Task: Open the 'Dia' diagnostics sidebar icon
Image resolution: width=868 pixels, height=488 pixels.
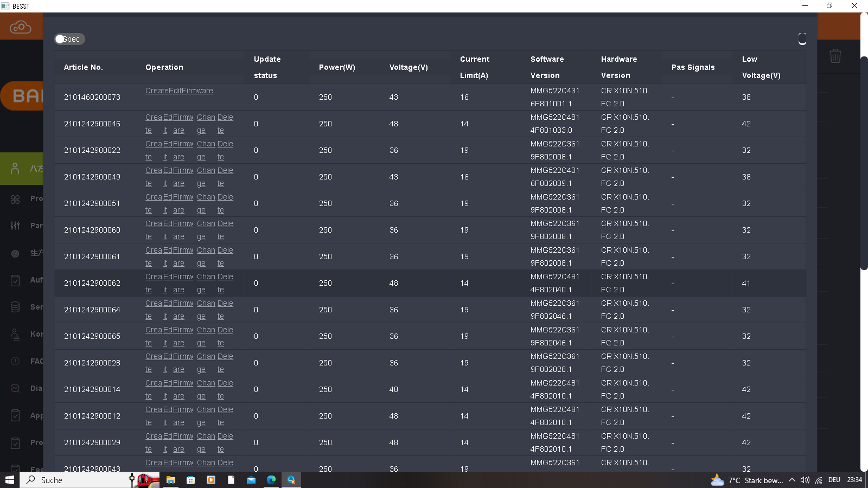Action: tap(15, 388)
